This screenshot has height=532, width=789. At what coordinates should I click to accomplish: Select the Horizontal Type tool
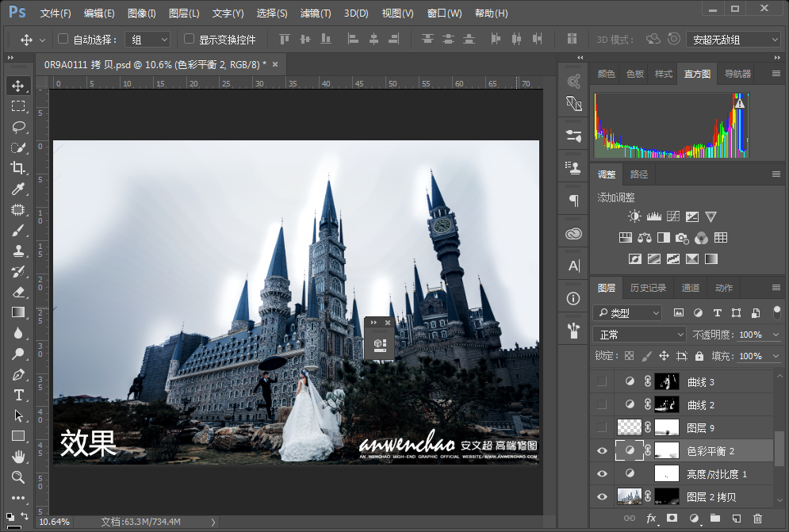click(x=18, y=395)
